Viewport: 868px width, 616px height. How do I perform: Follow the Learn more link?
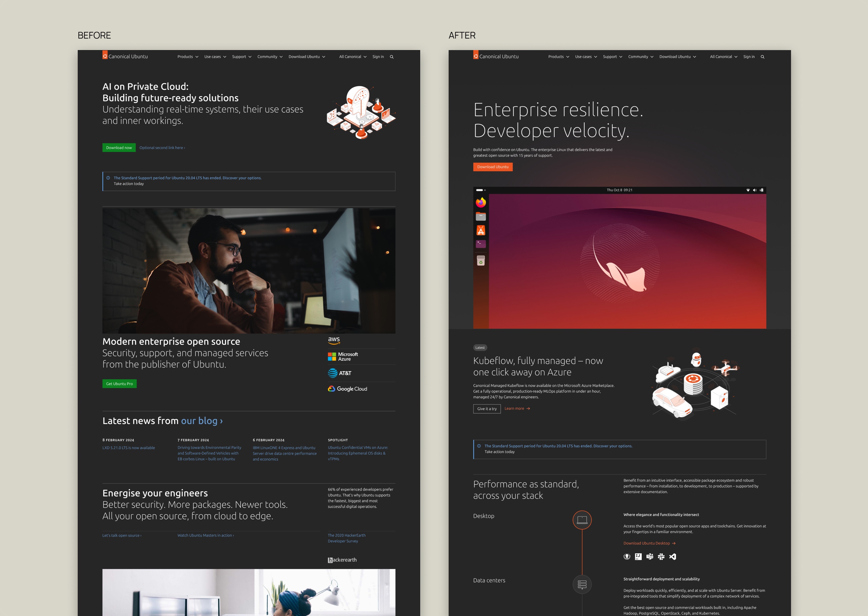click(517, 409)
